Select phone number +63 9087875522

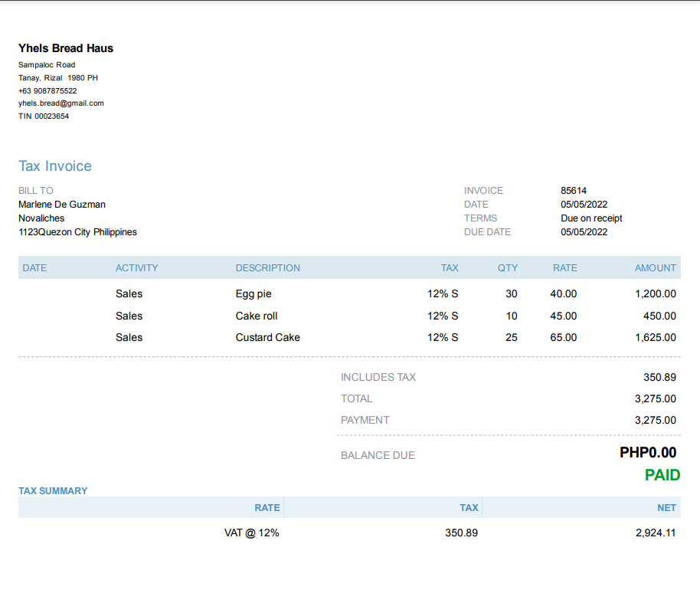47,90
